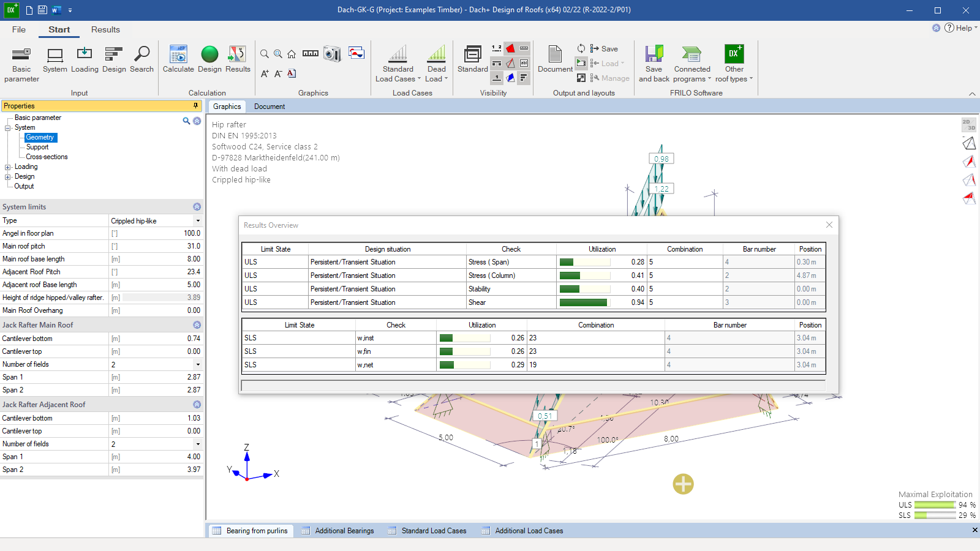The height and width of the screenshot is (551, 980).
Task: Apply Standard visibility settings
Action: point(473,59)
